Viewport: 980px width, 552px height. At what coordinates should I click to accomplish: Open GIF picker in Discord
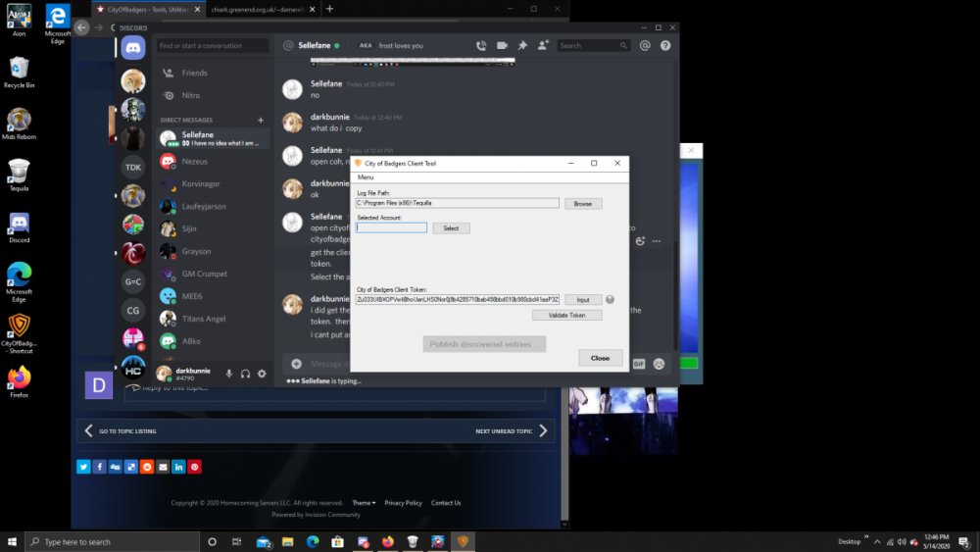639,364
